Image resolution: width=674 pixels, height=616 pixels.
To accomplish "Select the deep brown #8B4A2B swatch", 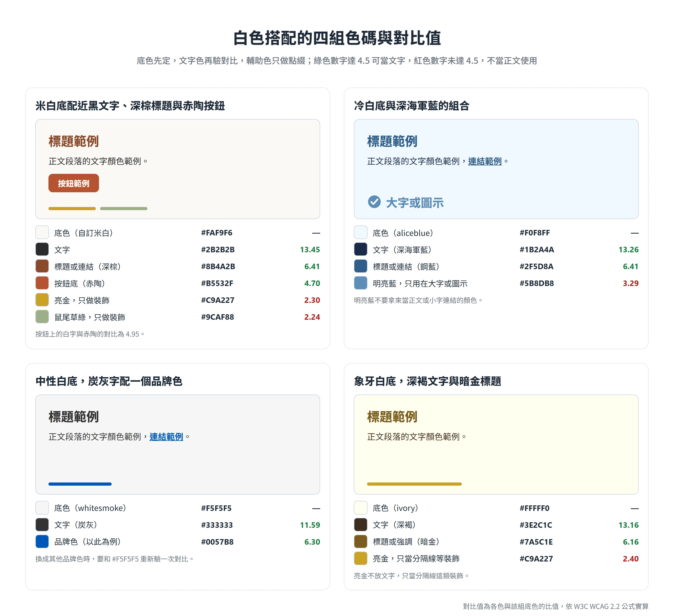I will click(42, 266).
